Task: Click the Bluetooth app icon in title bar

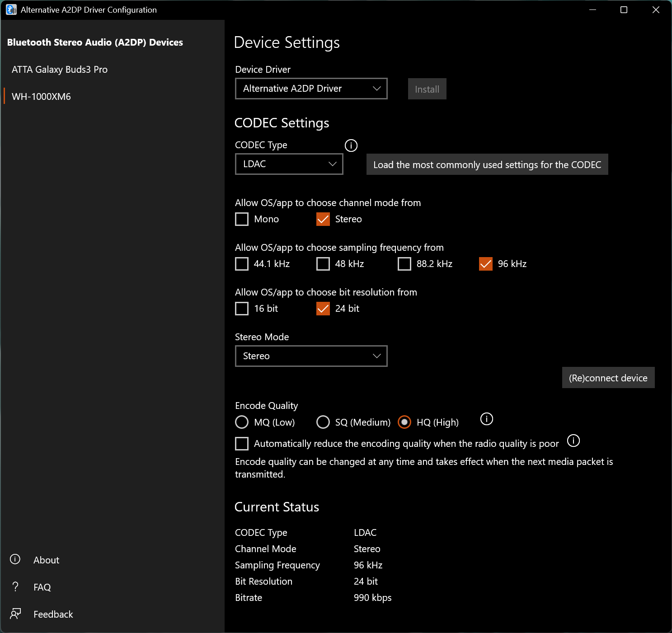Action: click(x=11, y=9)
